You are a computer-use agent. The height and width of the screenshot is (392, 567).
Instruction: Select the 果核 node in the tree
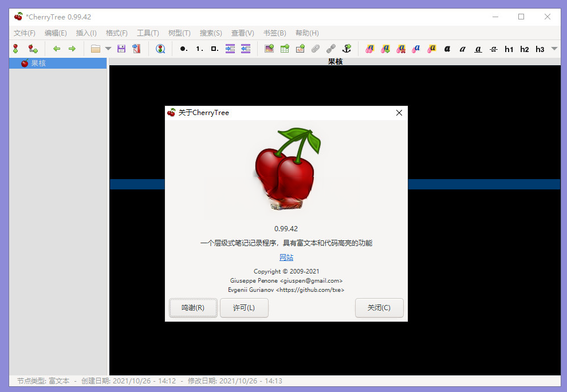tap(38, 64)
